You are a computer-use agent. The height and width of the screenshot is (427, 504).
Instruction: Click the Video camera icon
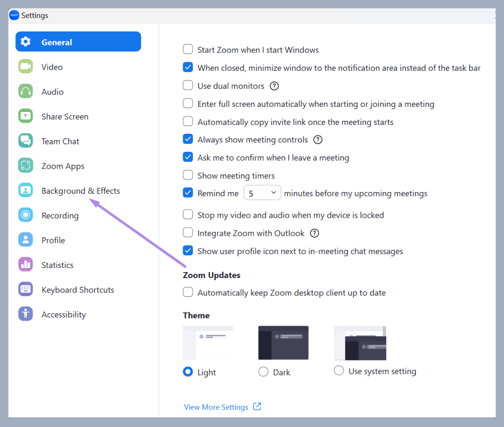pyautogui.click(x=25, y=67)
